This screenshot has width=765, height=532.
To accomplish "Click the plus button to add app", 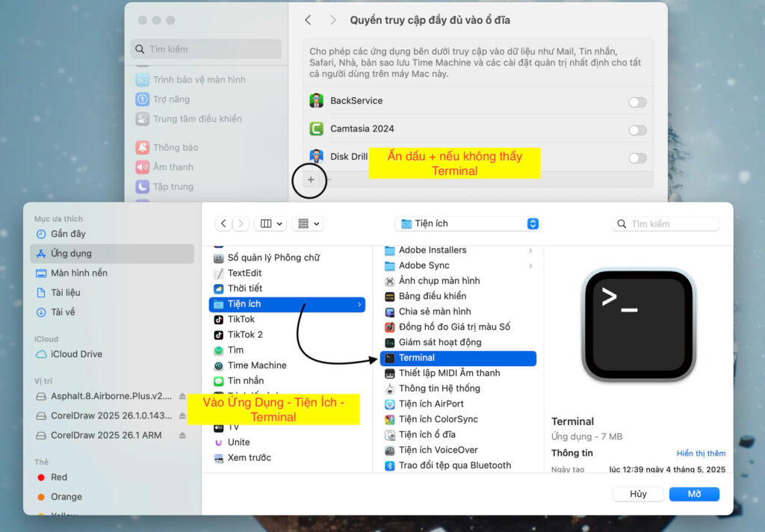I will [311, 180].
